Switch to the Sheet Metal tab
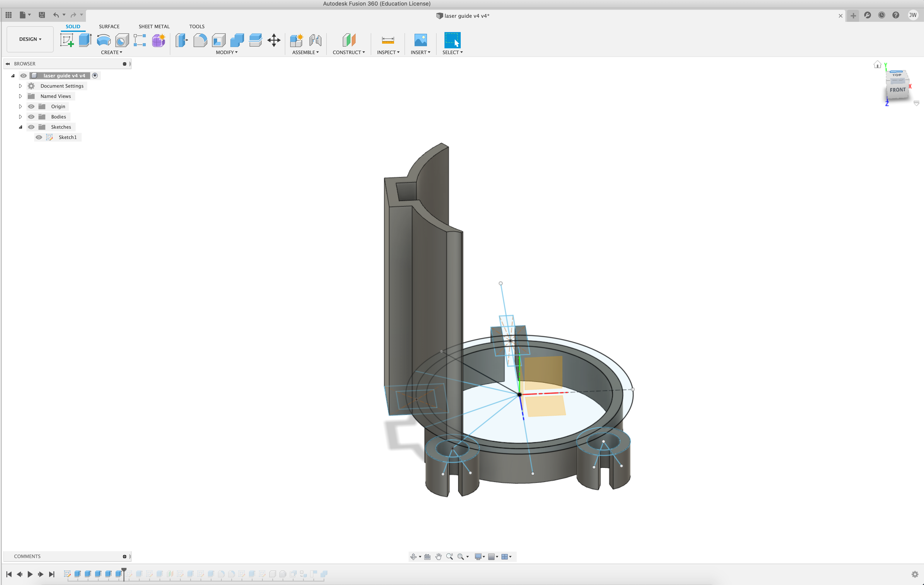 pos(154,27)
